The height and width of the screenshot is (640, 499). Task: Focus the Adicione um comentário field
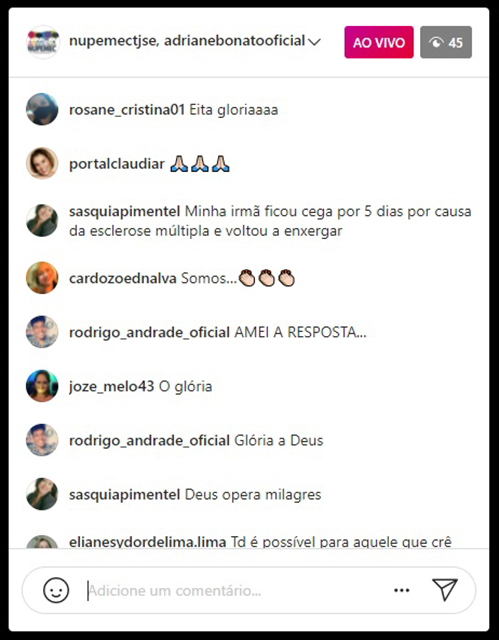point(237,591)
